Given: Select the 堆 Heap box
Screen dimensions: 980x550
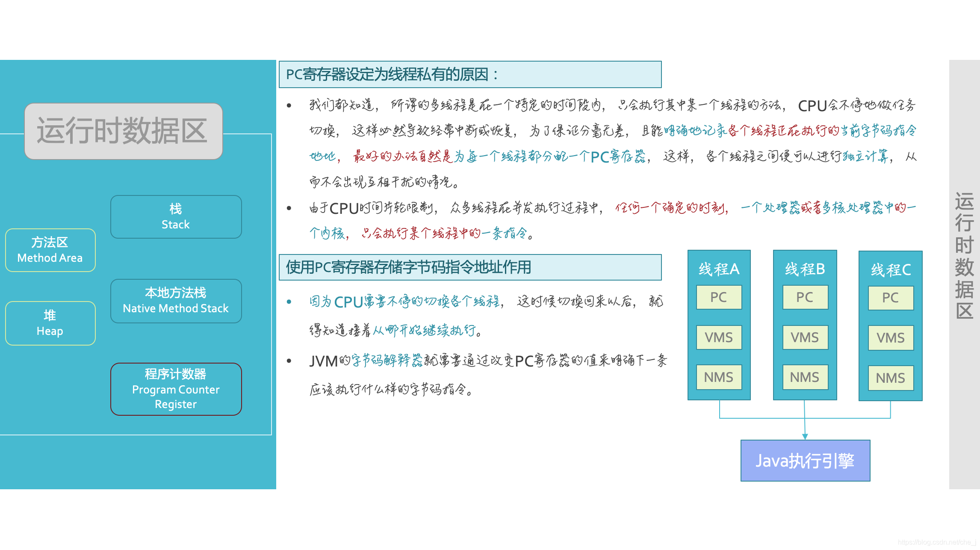Looking at the screenshot, I should pyautogui.click(x=50, y=323).
